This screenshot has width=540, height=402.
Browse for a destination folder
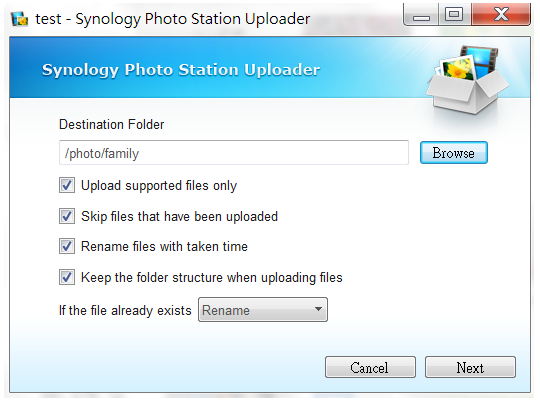pyautogui.click(x=454, y=153)
